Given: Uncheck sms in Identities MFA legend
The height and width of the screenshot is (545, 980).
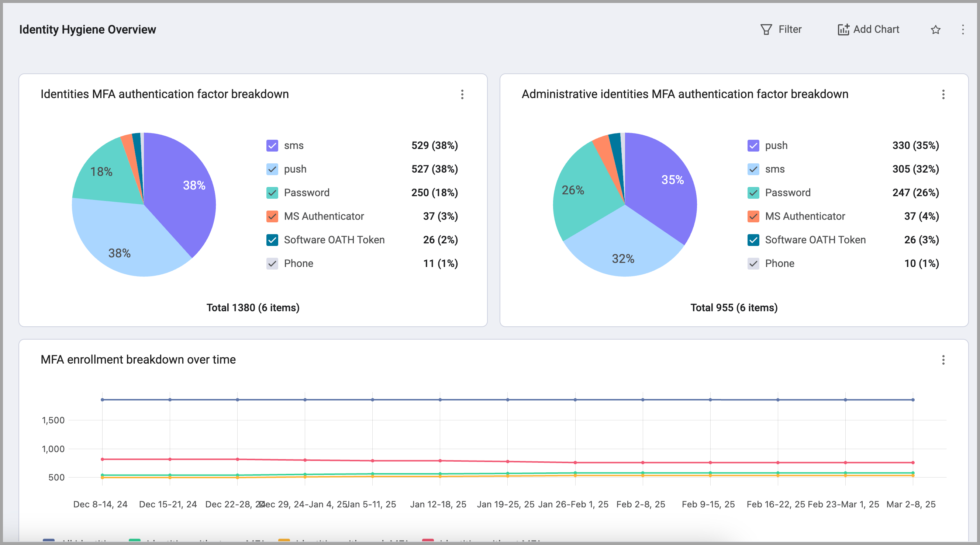Looking at the screenshot, I should [x=272, y=146].
